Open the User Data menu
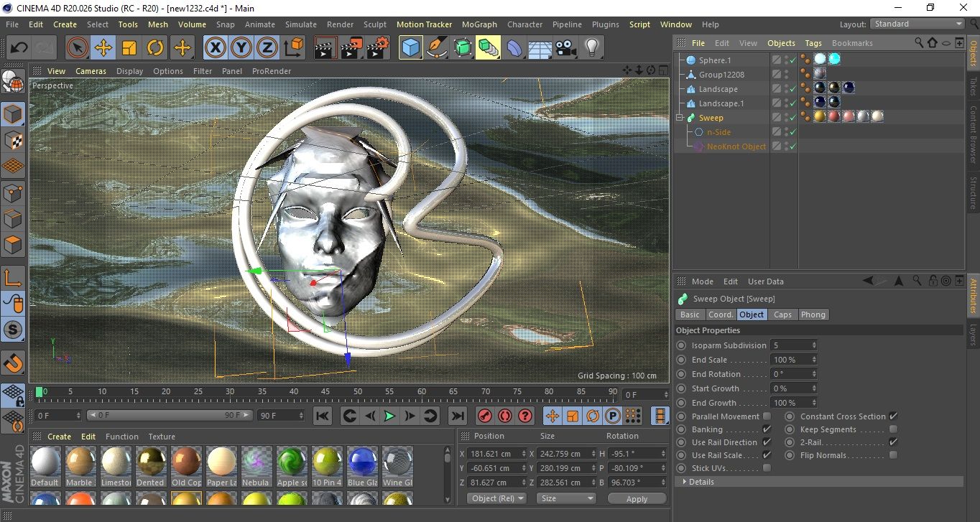980x522 pixels. (x=765, y=281)
